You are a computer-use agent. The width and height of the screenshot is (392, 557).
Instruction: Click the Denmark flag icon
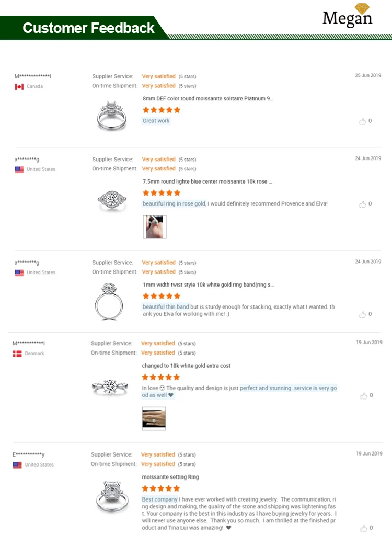tap(17, 354)
